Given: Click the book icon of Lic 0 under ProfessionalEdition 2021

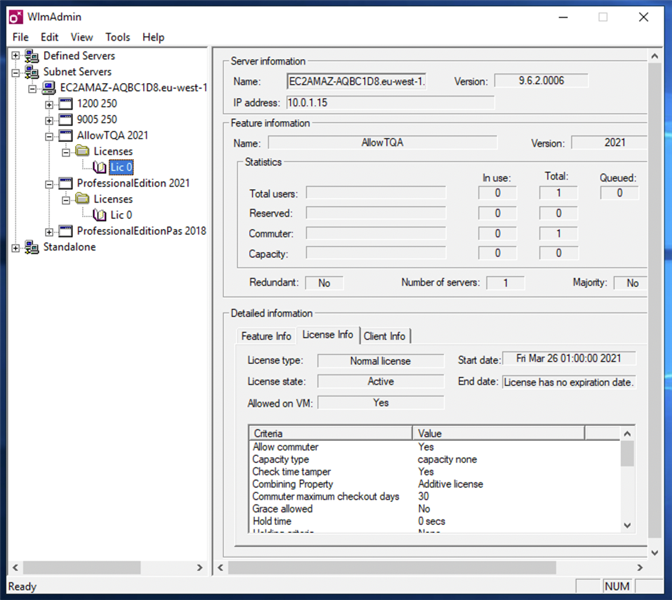Looking at the screenshot, I should (99, 215).
